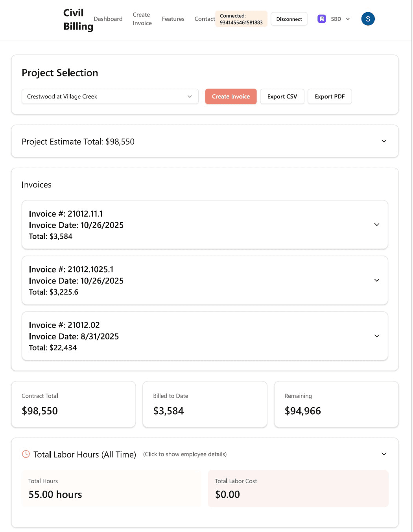413x532 pixels.
Task: Collapse the Total Labor Hours panel
Action: coord(384,454)
